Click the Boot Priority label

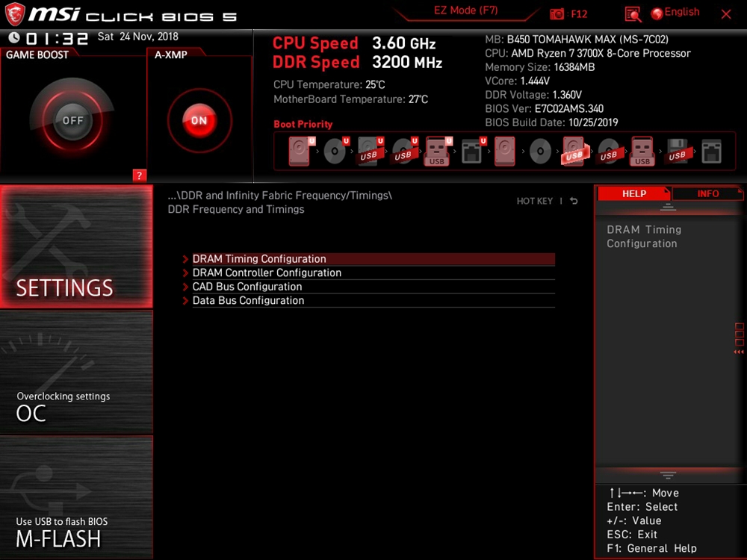(x=303, y=124)
